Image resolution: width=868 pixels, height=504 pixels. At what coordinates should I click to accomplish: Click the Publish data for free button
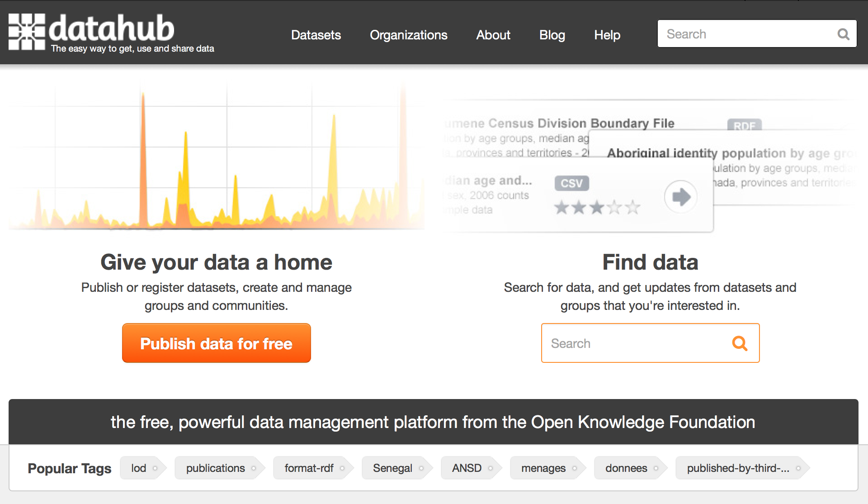[x=217, y=343]
